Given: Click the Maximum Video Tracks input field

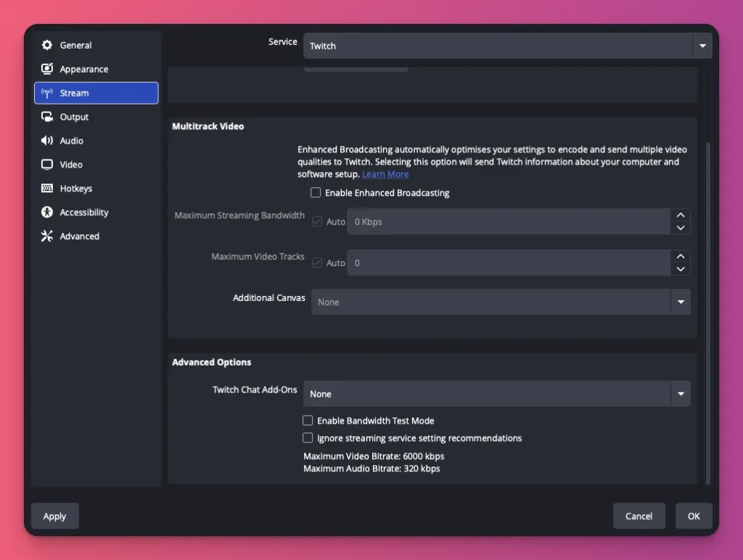Looking at the screenshot, I should pyautogui.click(x=508, y=263).
